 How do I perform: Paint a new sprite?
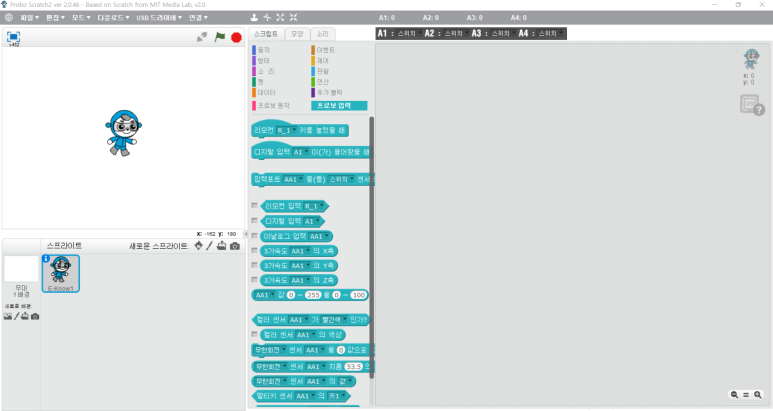coord(210,245)
